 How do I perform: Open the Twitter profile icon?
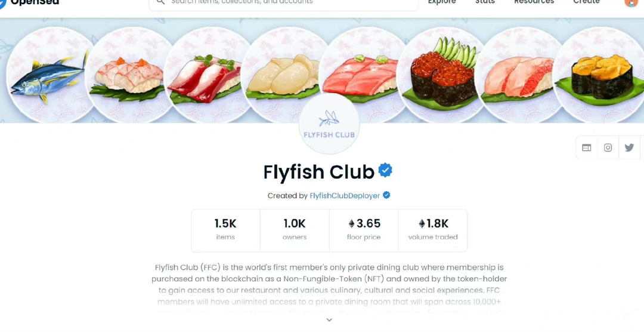coord(629,147)
